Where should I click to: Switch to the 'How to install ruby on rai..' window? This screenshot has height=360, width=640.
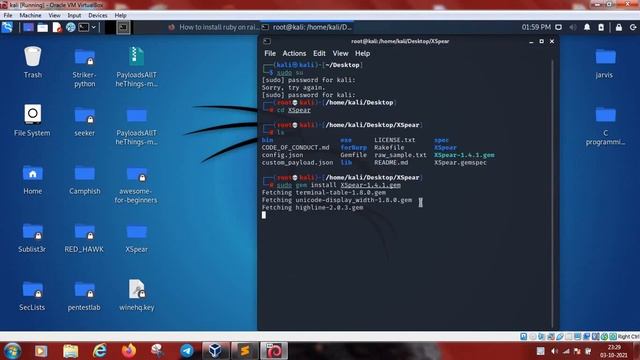click(x=214, y=27)
